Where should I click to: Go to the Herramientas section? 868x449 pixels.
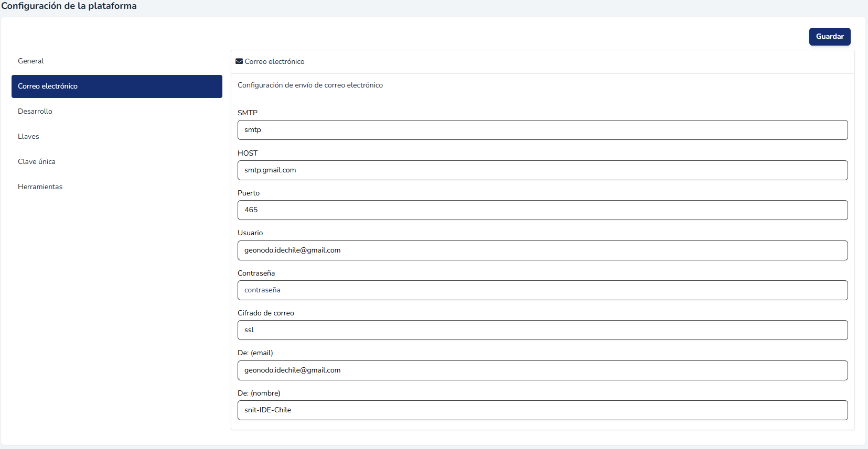[x=117, y=187]
